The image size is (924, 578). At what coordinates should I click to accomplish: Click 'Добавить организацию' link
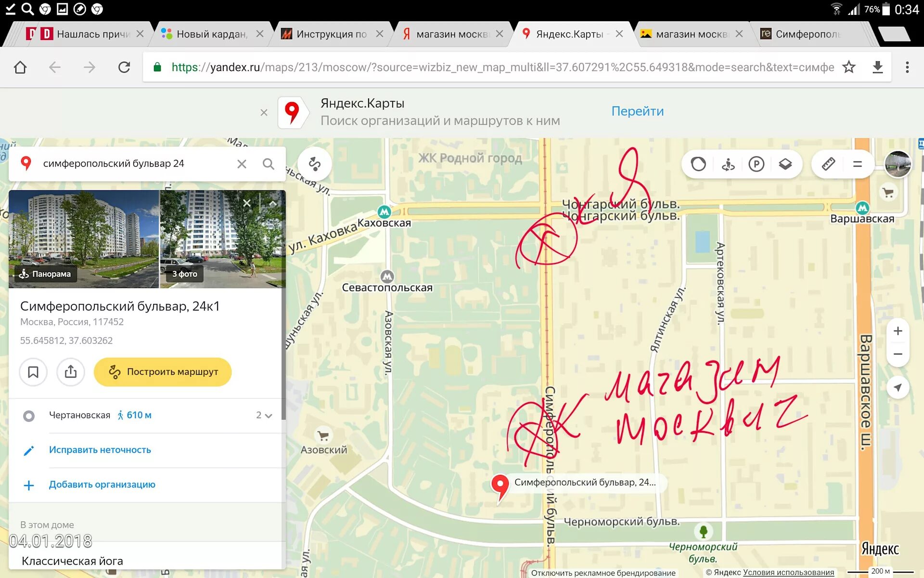102,485
